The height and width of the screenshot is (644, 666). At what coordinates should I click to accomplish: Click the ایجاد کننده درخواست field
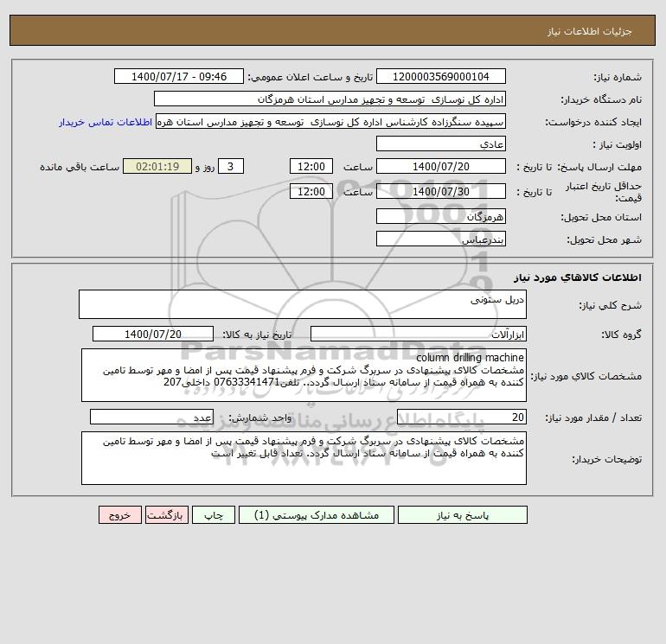click(x=331, y=121)
